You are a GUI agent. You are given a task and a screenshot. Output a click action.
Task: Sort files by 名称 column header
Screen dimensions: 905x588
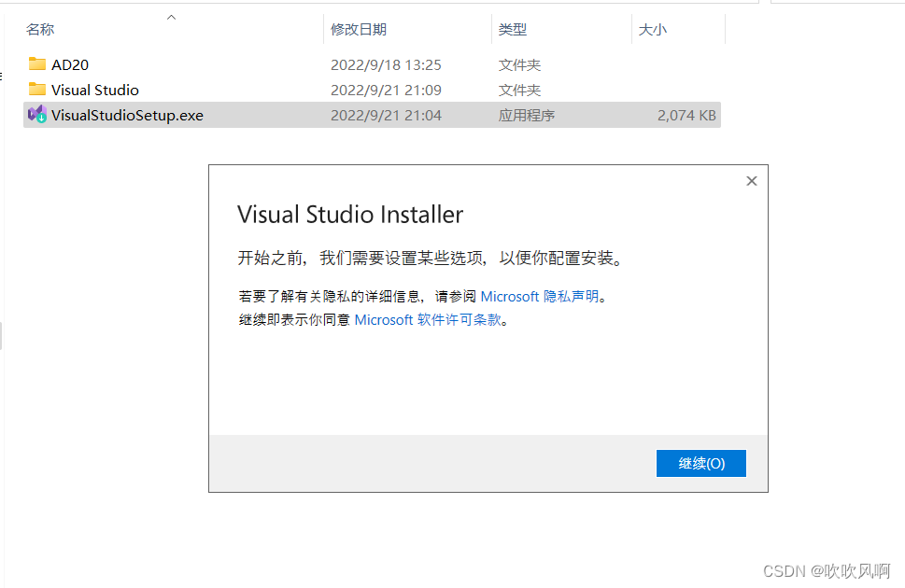coord(40,30)
